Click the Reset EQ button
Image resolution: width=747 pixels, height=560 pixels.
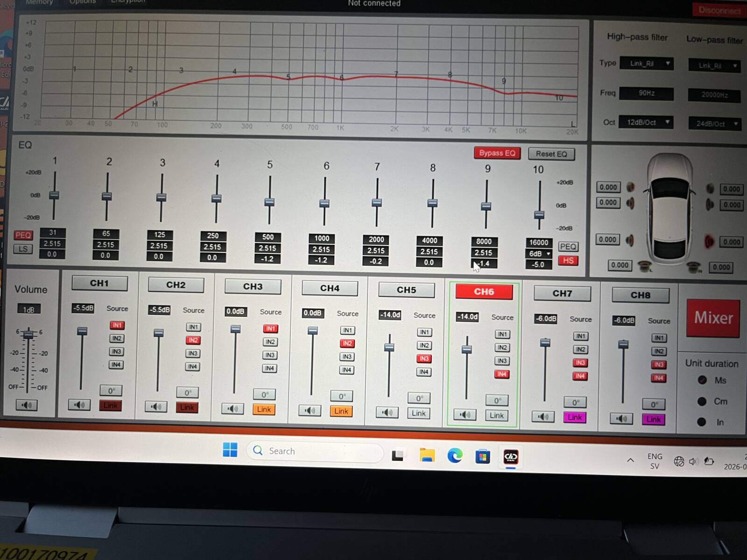(x=551, y=154)
